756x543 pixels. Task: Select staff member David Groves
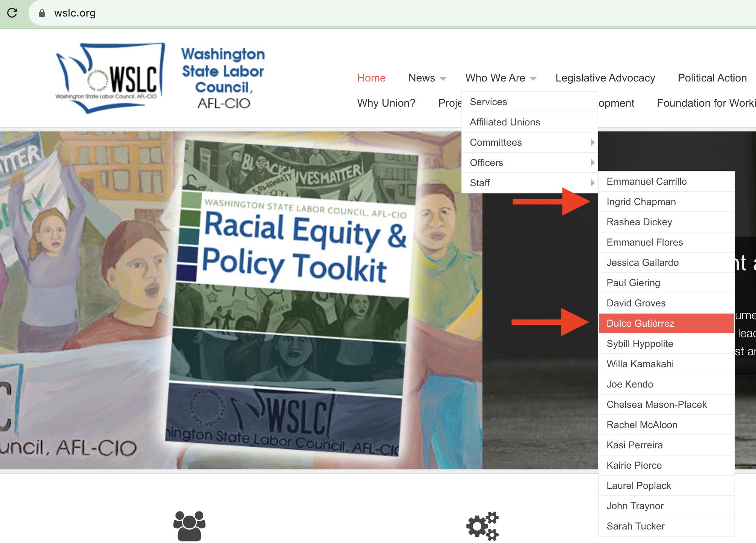(x=666, y=303)
